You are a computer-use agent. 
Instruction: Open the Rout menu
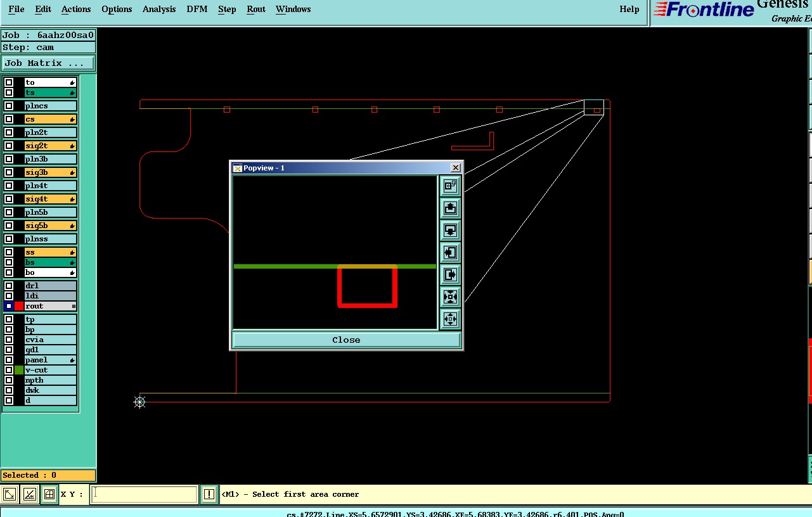(256, 9)
